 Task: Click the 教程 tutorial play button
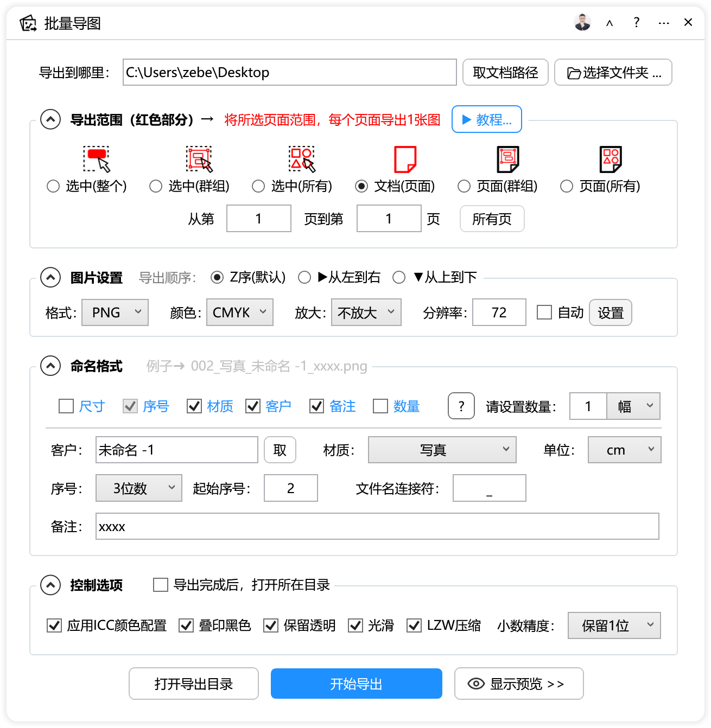coord(486,119)
